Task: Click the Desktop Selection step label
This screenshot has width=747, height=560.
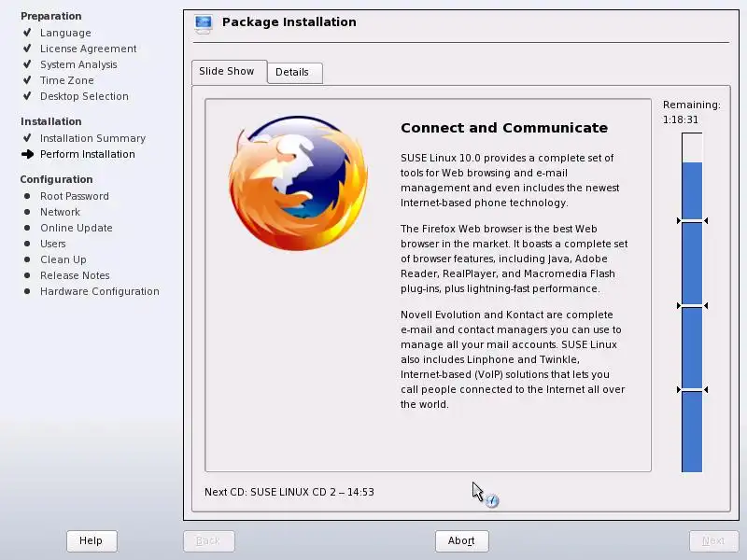Action: tap(84, 96)
